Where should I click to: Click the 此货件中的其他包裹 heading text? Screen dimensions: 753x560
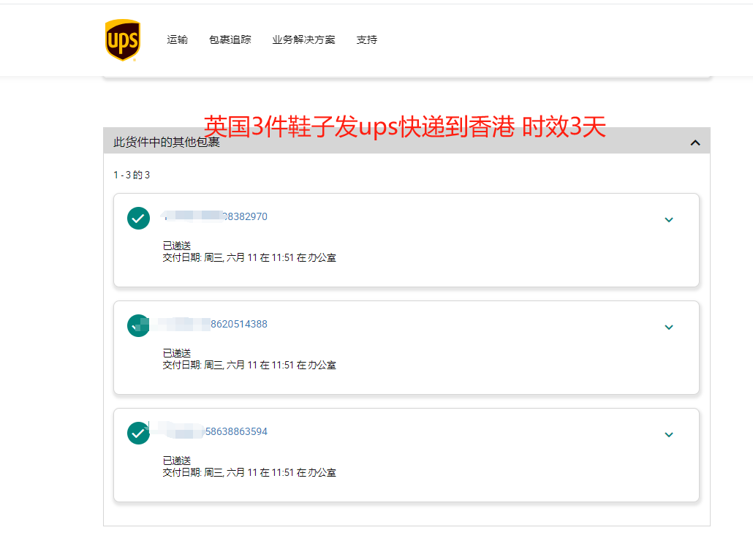(167, 142)
